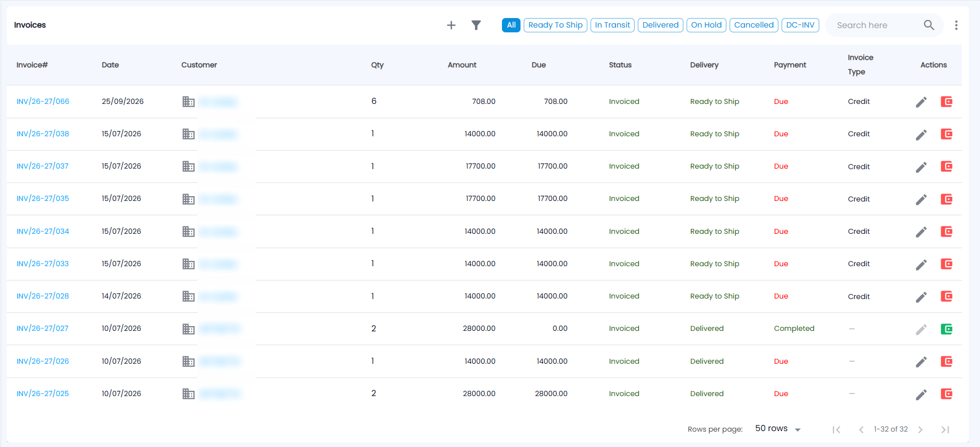The height and width of the screenshot is (447, 980).
Task: Open the filter funnel icon
Action: point(476,25)
